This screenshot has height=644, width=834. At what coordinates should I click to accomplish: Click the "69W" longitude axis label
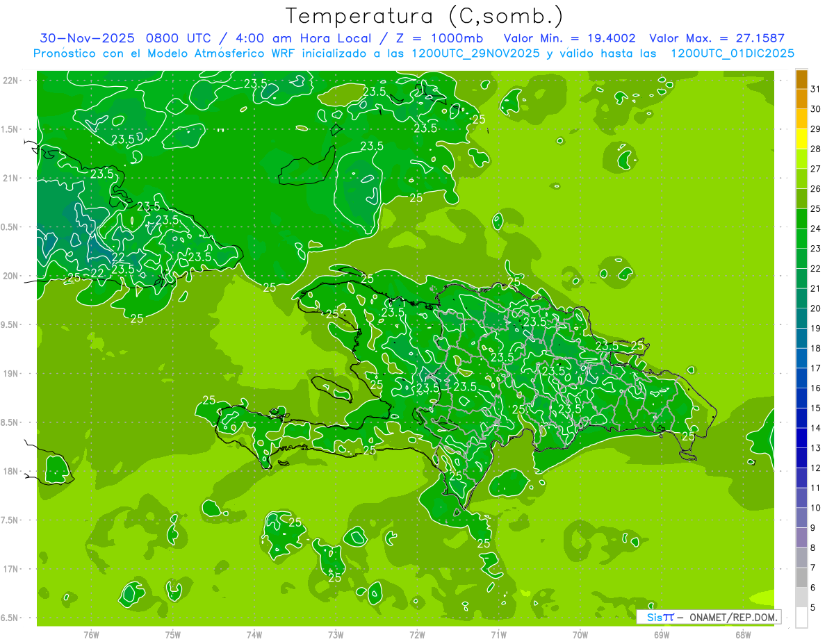tap(662, 634)
